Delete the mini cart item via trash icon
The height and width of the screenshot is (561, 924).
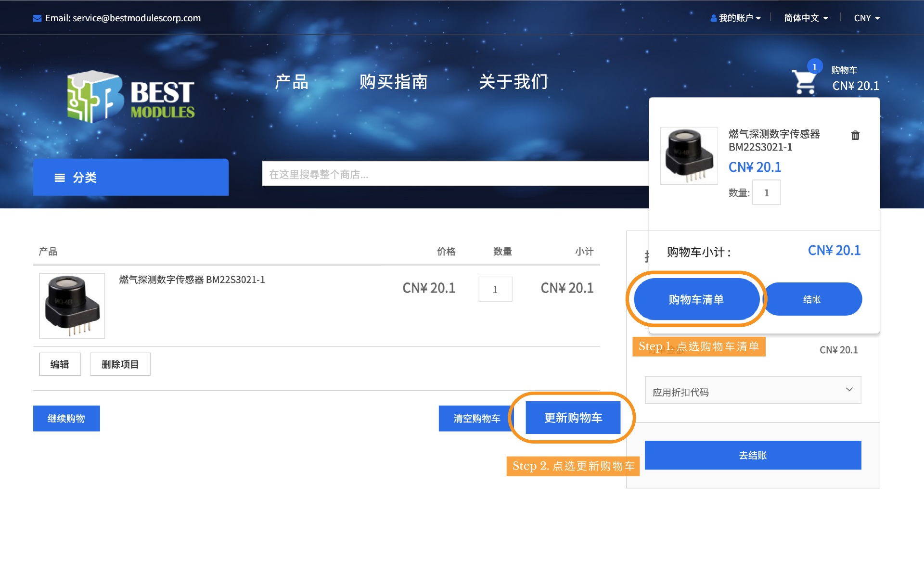[x=855, y=135]
